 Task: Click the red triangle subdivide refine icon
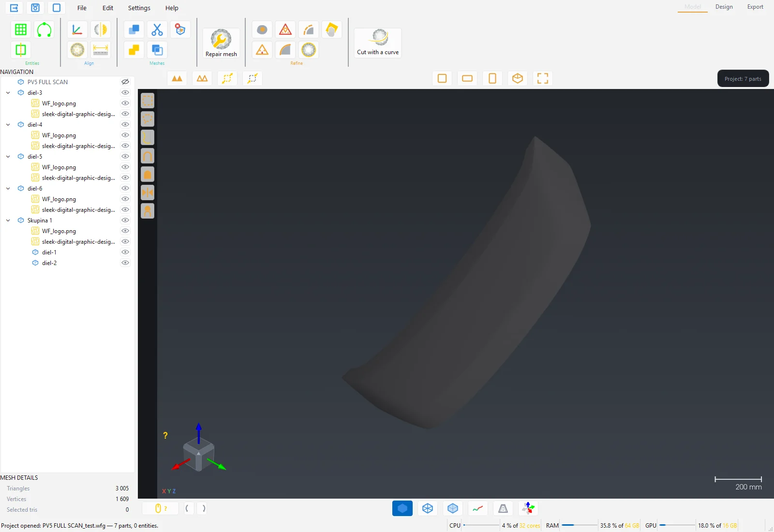point(285,30)
